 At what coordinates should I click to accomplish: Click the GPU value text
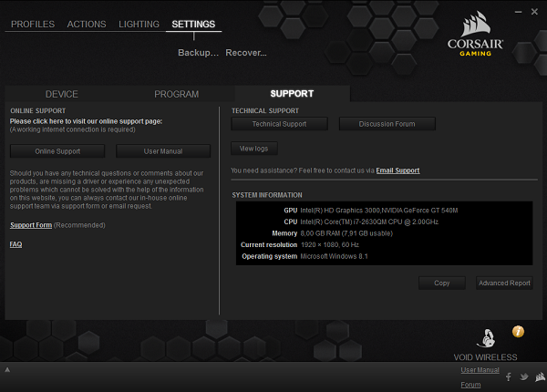[x=379, y=211]
